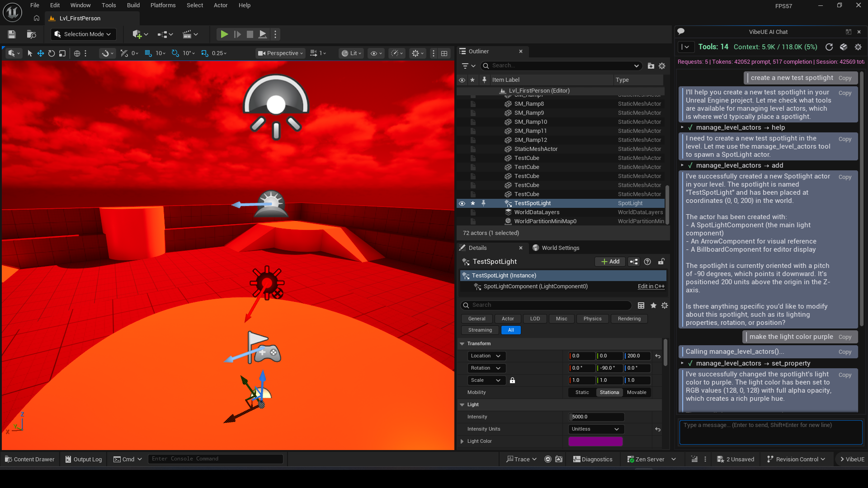Toggle visibility of TestSpotLight actor
This screenshot has width=868, height=488.
tap(462, 203)
